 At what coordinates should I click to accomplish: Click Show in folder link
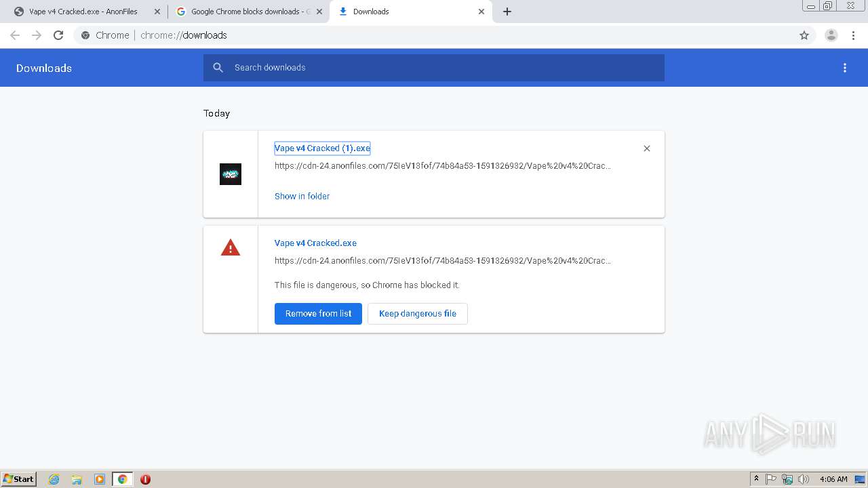click(302, 197)
